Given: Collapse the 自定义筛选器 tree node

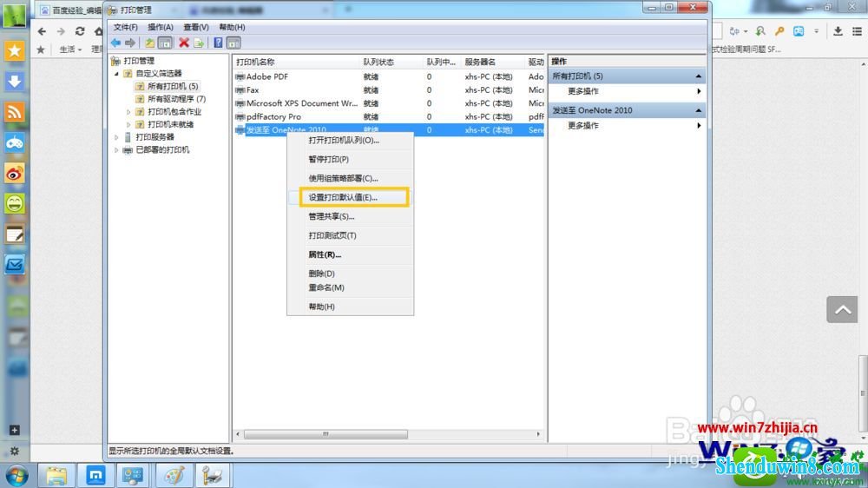Looking at the screenshot, I should 116,74.
